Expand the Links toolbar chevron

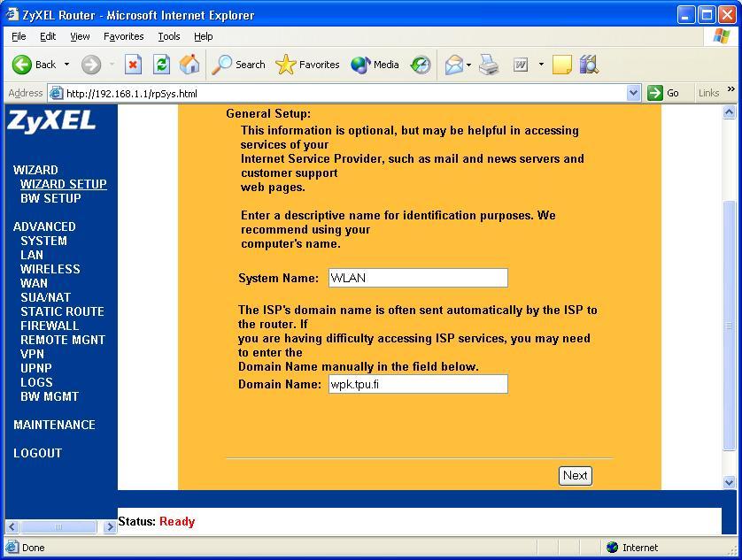click(x=731, y=89)
